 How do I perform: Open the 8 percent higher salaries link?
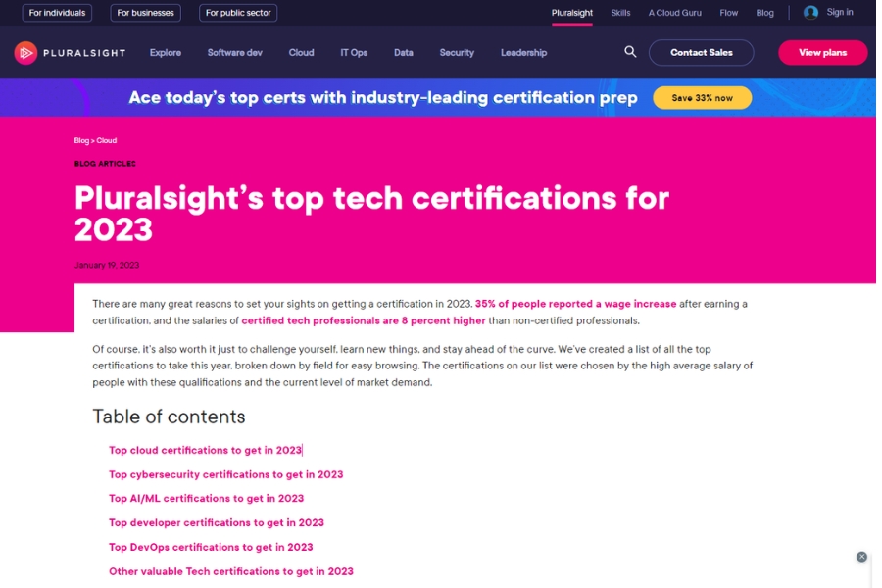pyautogui.click(x=364, y=320)
